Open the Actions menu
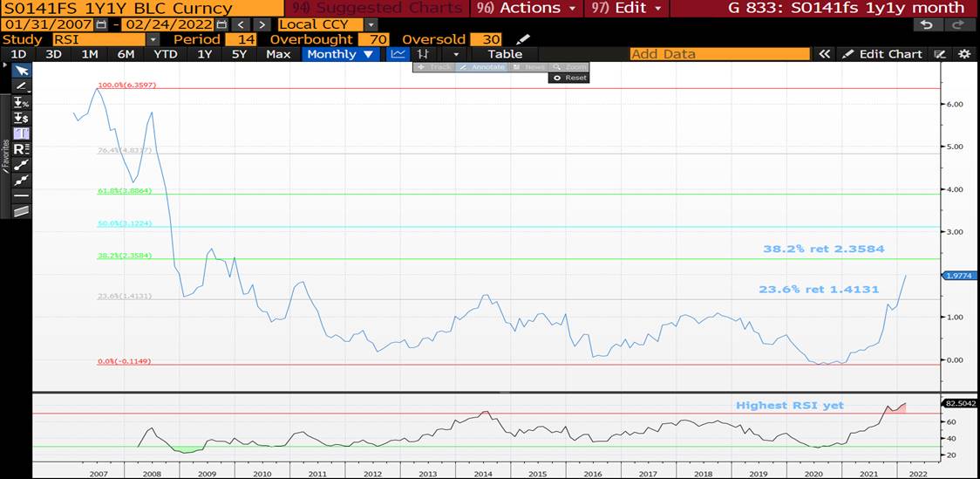Viewport: 980px width, 479px height. click(x=526, y=8)
